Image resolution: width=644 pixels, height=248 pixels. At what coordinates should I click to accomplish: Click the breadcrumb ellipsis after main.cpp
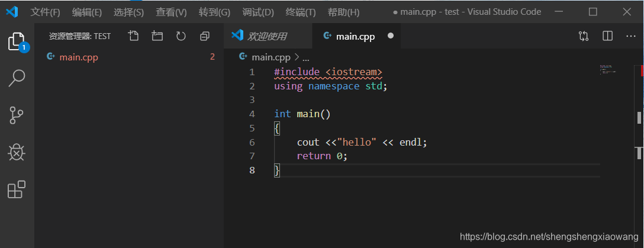[305, 57]
